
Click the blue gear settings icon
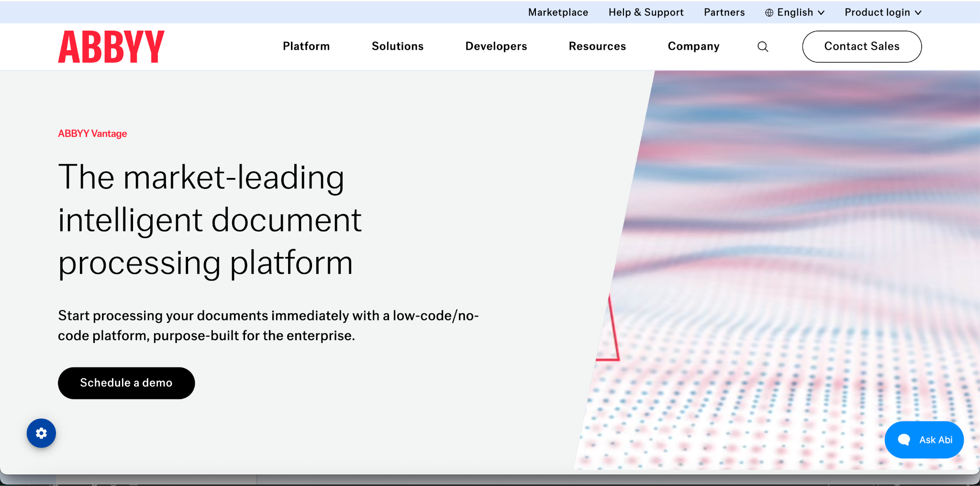41,433
